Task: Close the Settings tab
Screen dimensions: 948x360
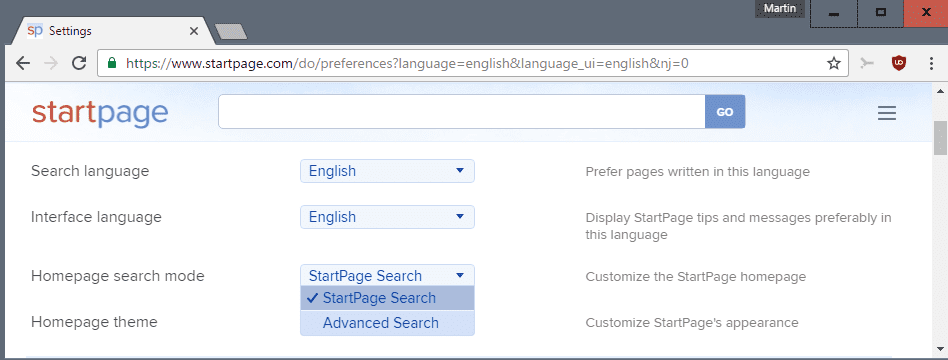Action: click(x=193, y=31)
